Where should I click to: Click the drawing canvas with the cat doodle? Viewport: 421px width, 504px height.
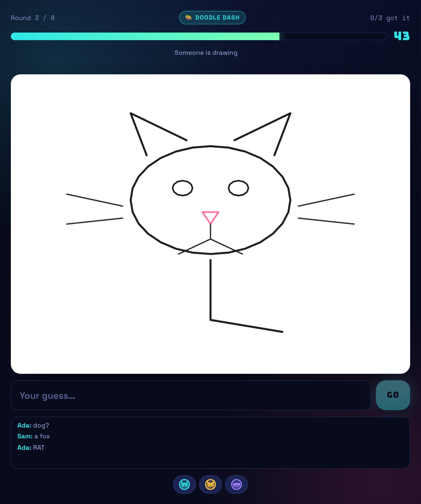[x=210, y=224]
